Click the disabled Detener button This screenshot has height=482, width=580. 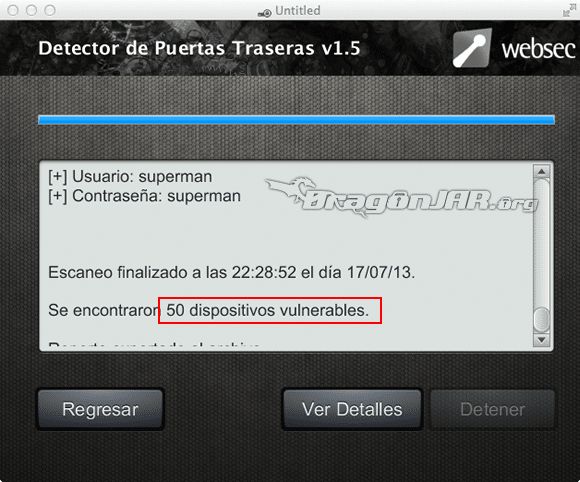coord(492,409)
